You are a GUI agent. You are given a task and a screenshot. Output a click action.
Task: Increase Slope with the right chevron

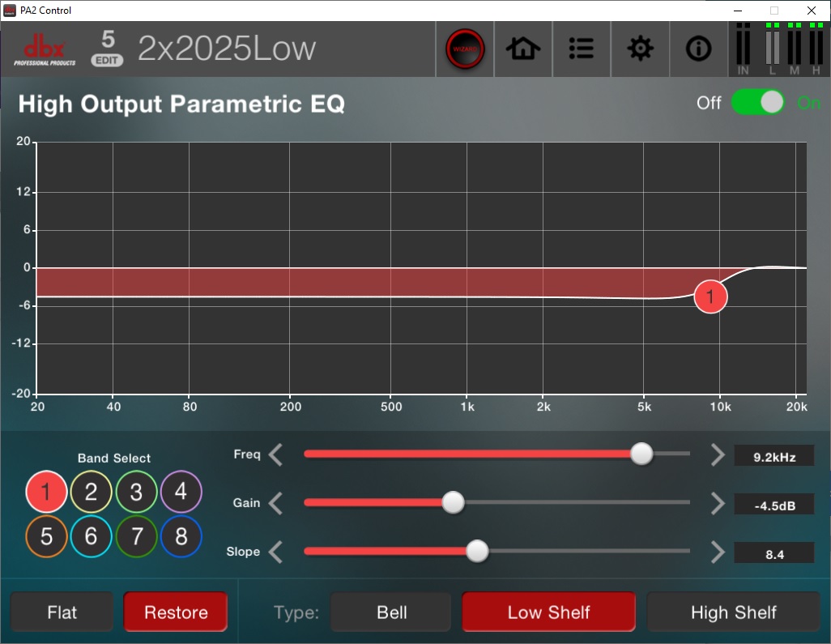(x=718, y=552)
